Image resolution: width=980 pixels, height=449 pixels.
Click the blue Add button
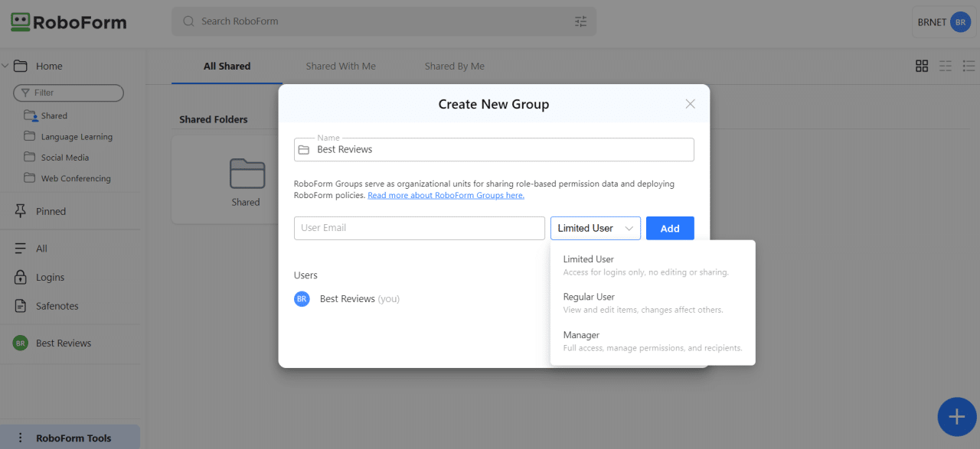click(x=669, y=228)
